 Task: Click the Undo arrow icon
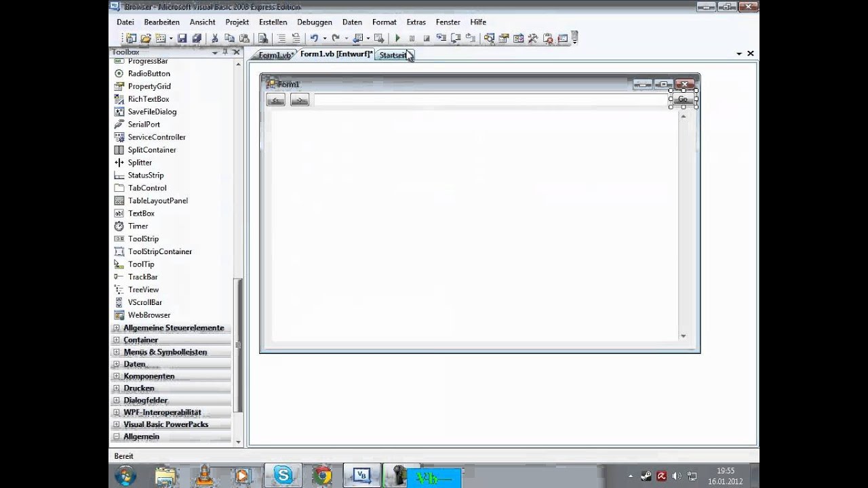314,39
